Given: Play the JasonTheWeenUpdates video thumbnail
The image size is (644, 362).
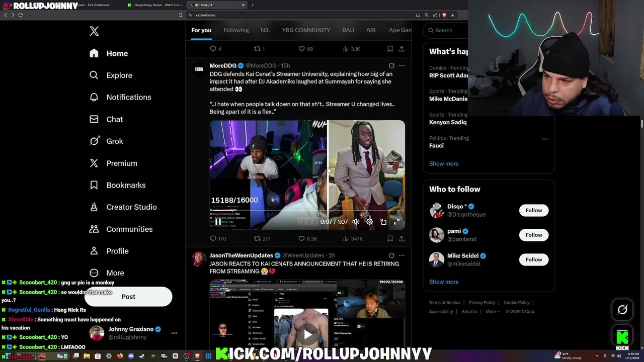Looking at the screenshot, I should 307,334.
